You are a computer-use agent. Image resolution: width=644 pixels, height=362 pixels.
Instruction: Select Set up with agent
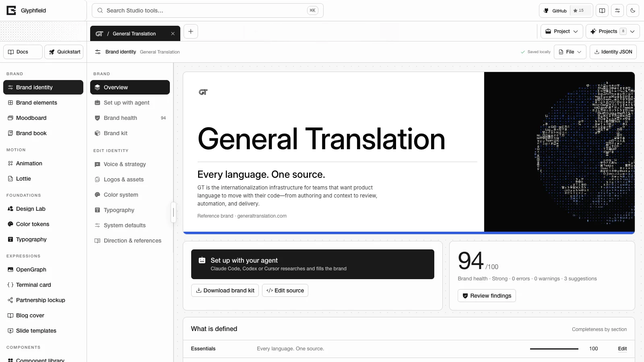tap(130, 103)
